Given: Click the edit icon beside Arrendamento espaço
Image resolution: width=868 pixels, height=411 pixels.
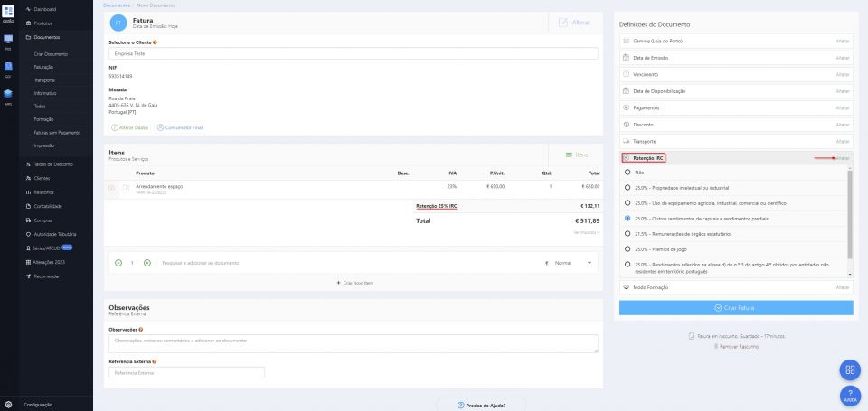Looking at the screenshot, I should click(x=126, y=188).
